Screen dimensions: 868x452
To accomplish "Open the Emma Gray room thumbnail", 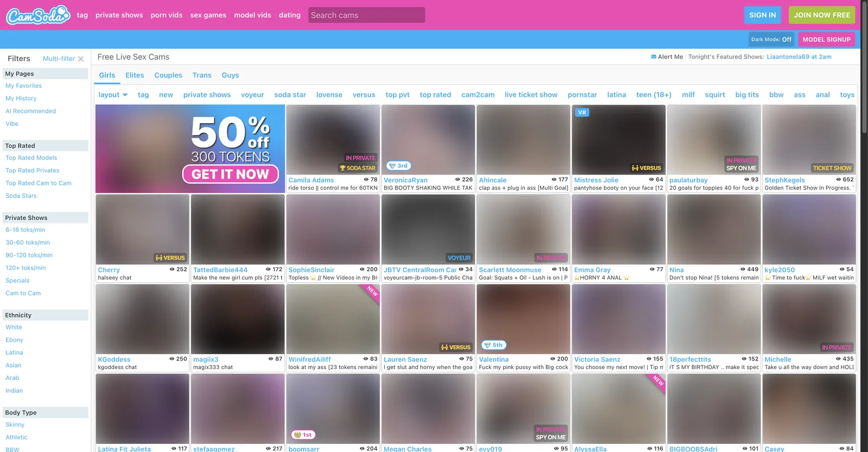I will [618, 230].
